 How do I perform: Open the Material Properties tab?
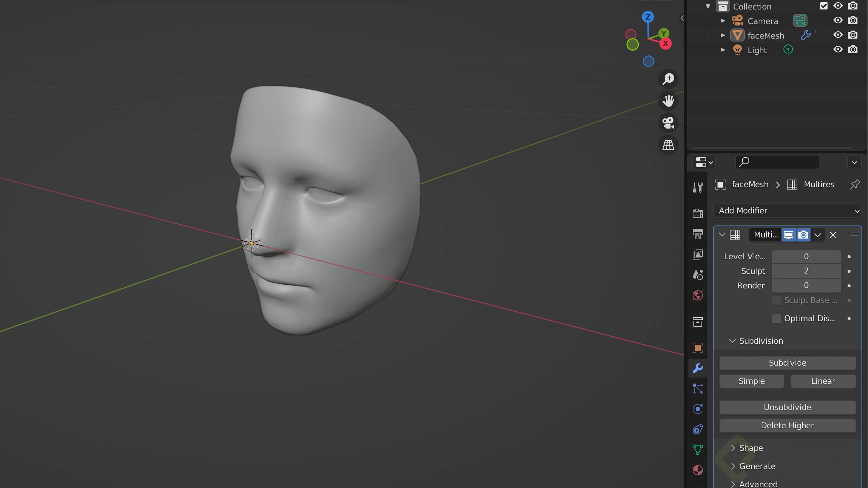tap(698, 470)
